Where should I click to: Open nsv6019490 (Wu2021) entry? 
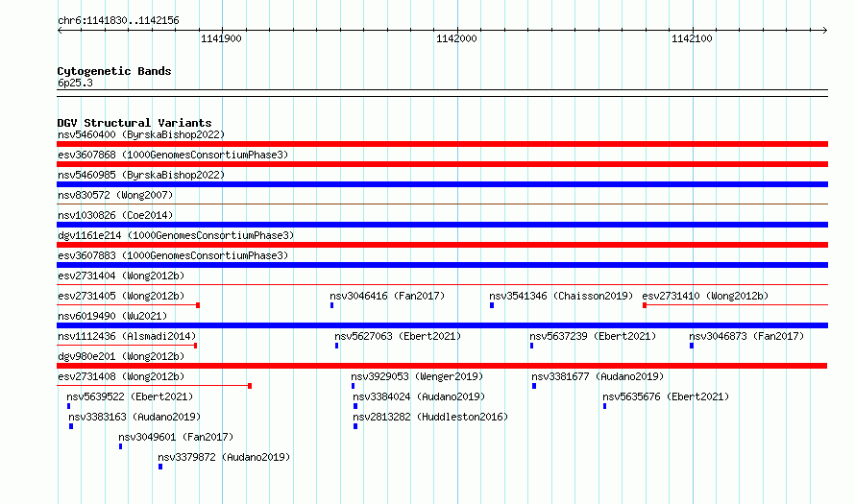pos(112,316)
